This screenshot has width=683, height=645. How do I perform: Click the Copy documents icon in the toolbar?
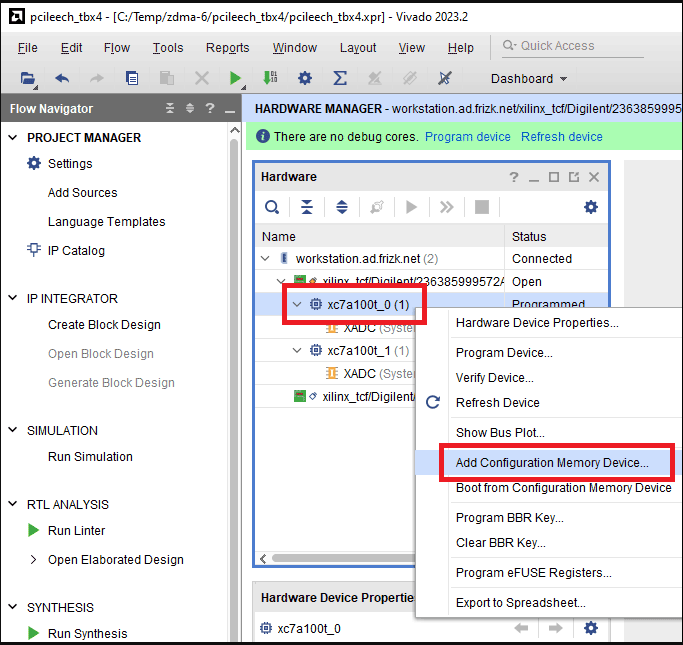tap(132, 79)
